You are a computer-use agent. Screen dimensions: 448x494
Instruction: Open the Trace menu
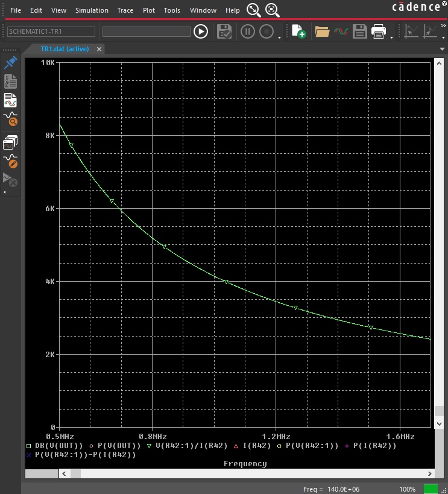pos(125,10)
